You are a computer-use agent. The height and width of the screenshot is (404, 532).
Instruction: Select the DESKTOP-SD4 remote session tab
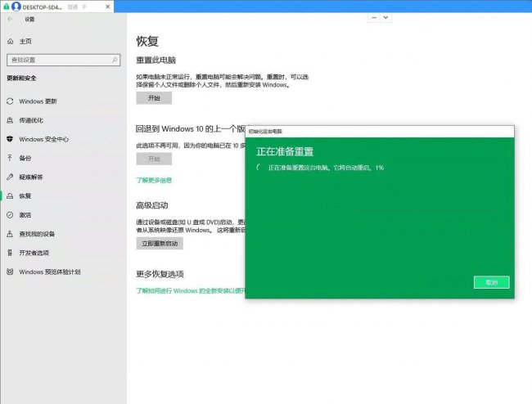(x=57, y=7)
